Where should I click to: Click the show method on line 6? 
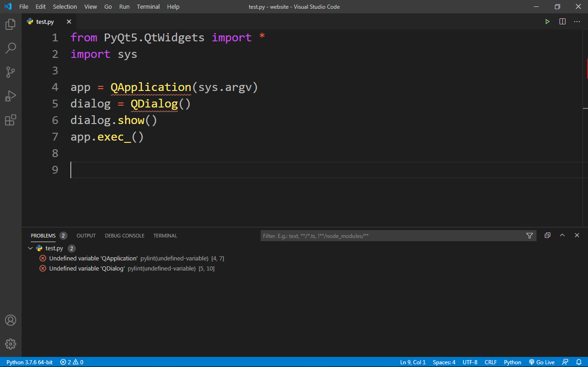[x=131, y=120]
